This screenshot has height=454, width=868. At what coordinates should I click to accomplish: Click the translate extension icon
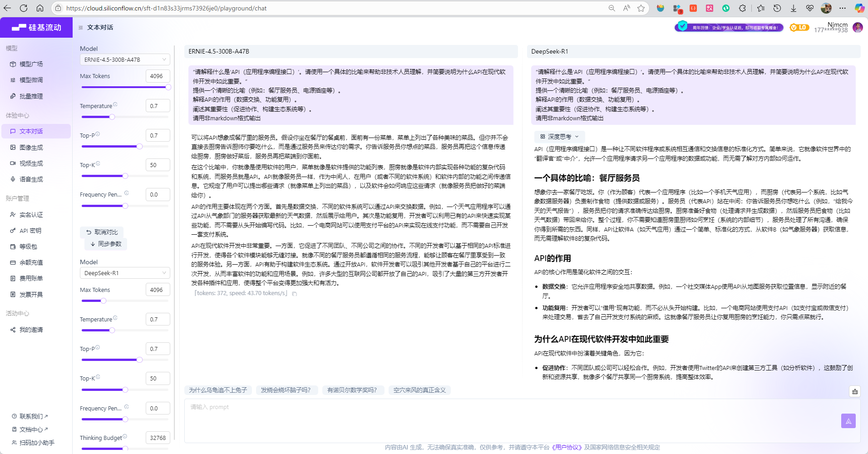[710, 8]
